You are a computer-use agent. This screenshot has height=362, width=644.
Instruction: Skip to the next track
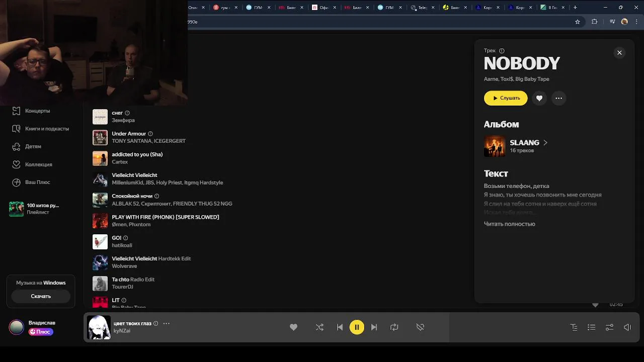pos(374,327)
